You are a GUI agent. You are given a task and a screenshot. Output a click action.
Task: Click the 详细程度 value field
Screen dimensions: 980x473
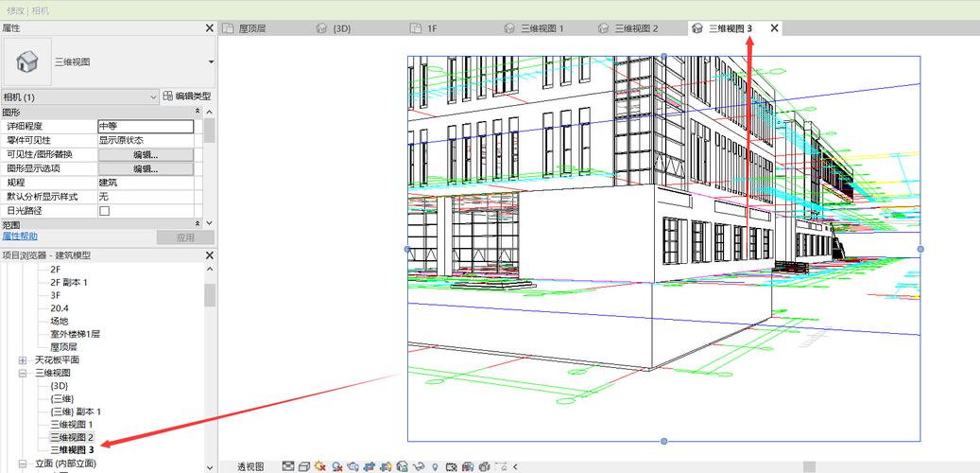tap(146, 126)
